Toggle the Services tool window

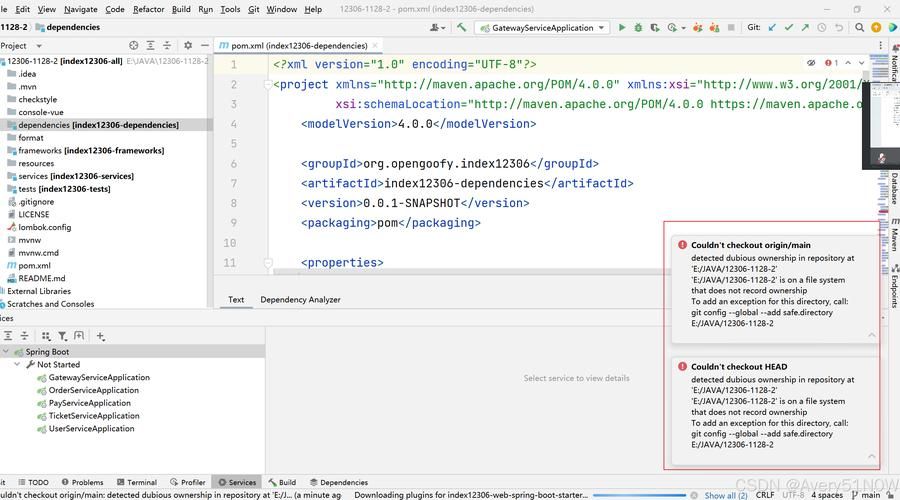(x=236, y=482)
